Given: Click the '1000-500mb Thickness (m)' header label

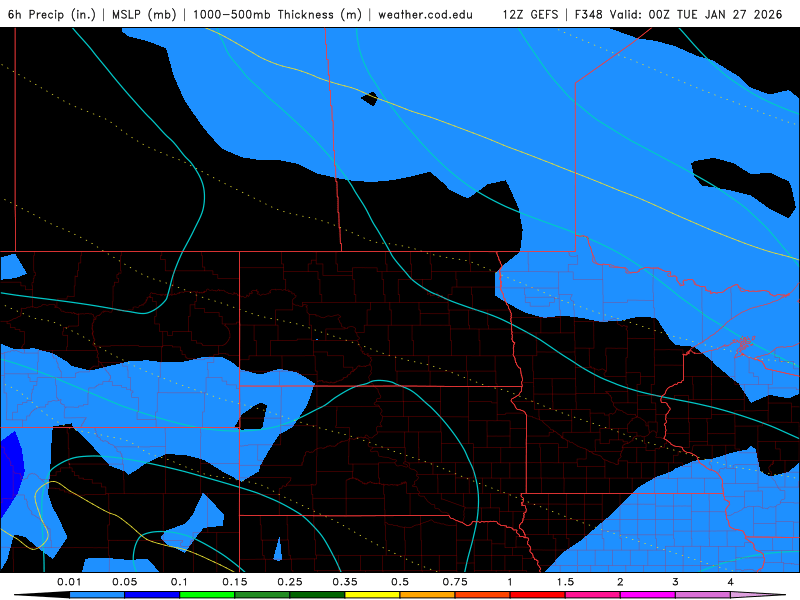Looking at the screenshot, I should pyautogui.click(x=277, y=14).
